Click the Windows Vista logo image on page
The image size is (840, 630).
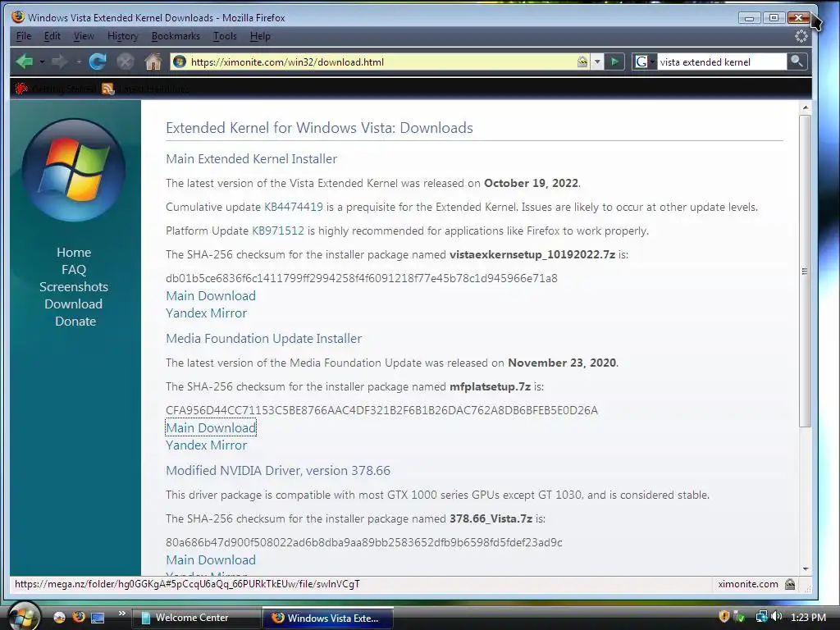(x=74, y=170)
